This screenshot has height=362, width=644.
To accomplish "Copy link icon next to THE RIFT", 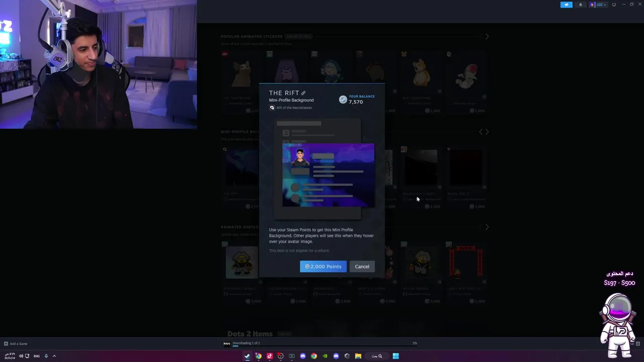I will point(303,93).
